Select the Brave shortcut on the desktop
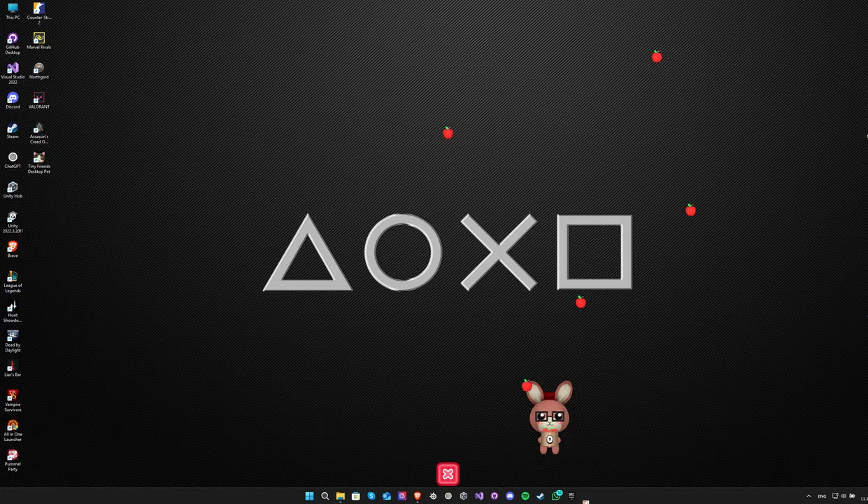 click(x=13, y=249)
